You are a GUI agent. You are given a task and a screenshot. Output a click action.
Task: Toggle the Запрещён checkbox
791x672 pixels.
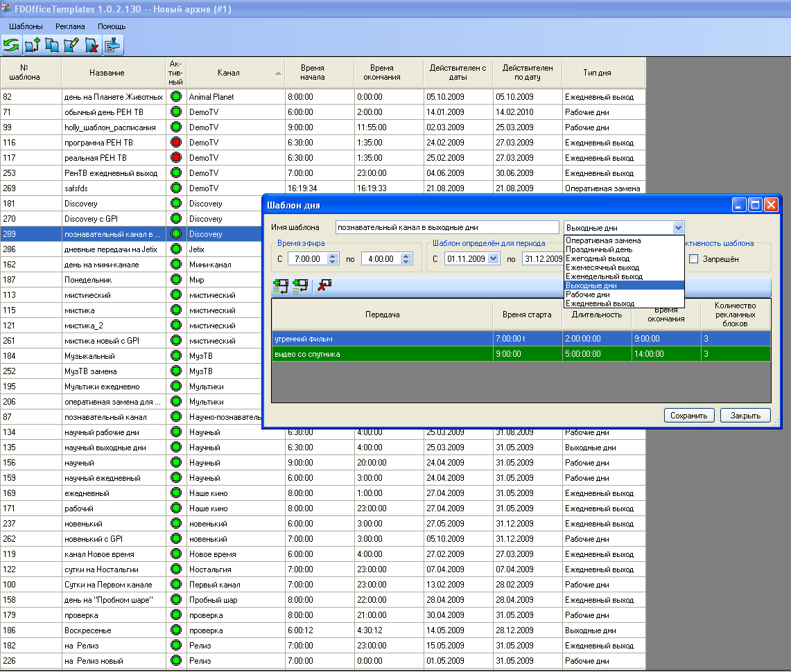coord(693,259)
